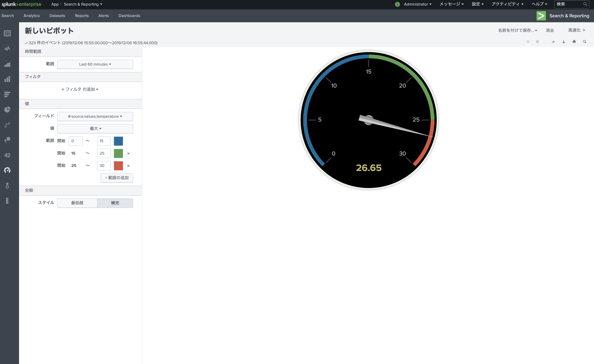The width and height of the screenshot is (594, 364).
Task: Click the 範囲の追加 add range button
Action: [x=117, y=178]
